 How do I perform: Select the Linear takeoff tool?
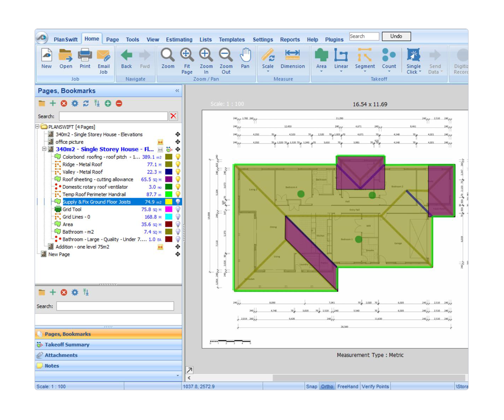point(341,55)
